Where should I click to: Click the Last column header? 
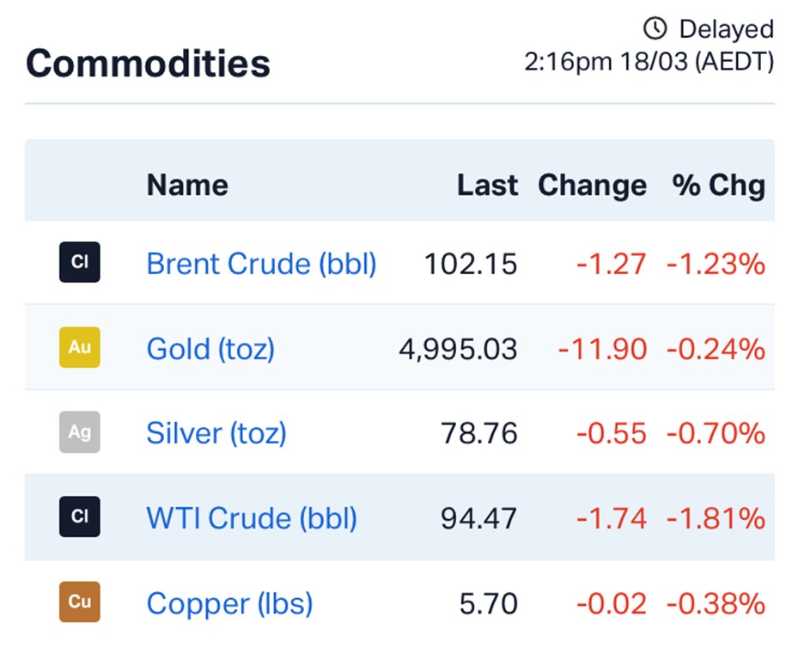[487, 185]
